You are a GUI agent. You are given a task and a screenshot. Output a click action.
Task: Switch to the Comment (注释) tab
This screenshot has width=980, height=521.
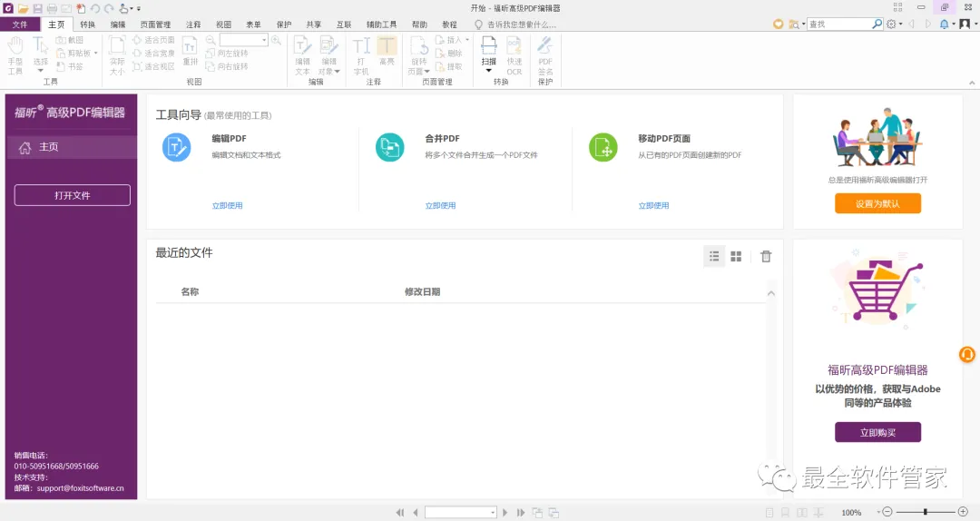coord(194,25)
